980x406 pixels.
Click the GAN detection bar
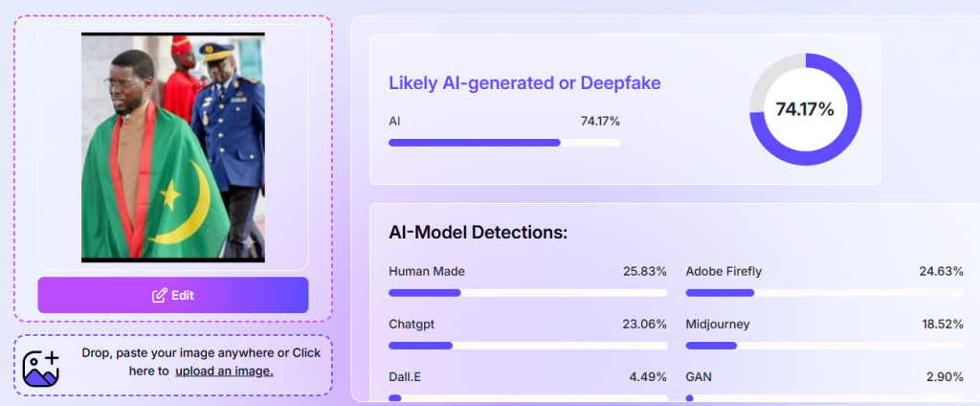(x=824, y=397)
